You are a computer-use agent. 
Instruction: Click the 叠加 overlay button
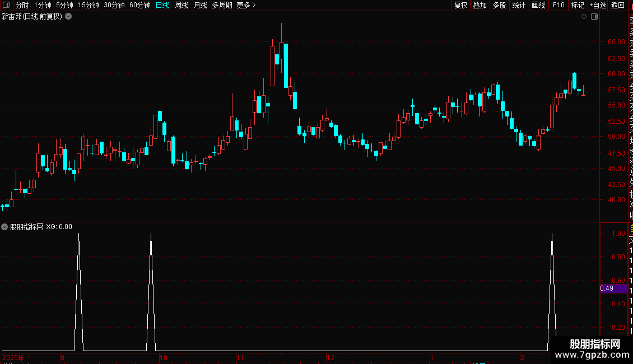pos(480,5)
